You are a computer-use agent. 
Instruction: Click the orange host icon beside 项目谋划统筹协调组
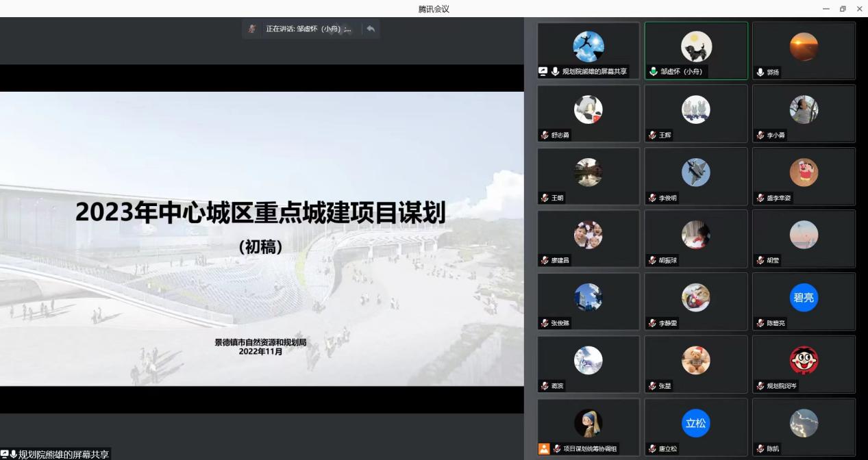pos(544,449)
